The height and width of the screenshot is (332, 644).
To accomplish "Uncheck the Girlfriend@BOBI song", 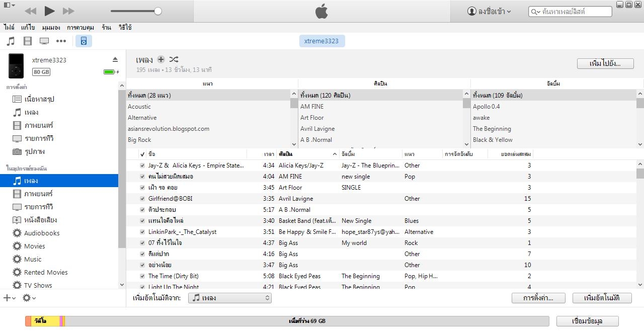I will [x=142, y=198].
